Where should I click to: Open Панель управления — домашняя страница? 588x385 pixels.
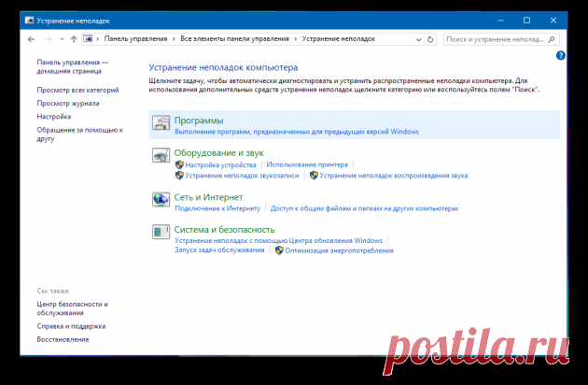point(73,66)
